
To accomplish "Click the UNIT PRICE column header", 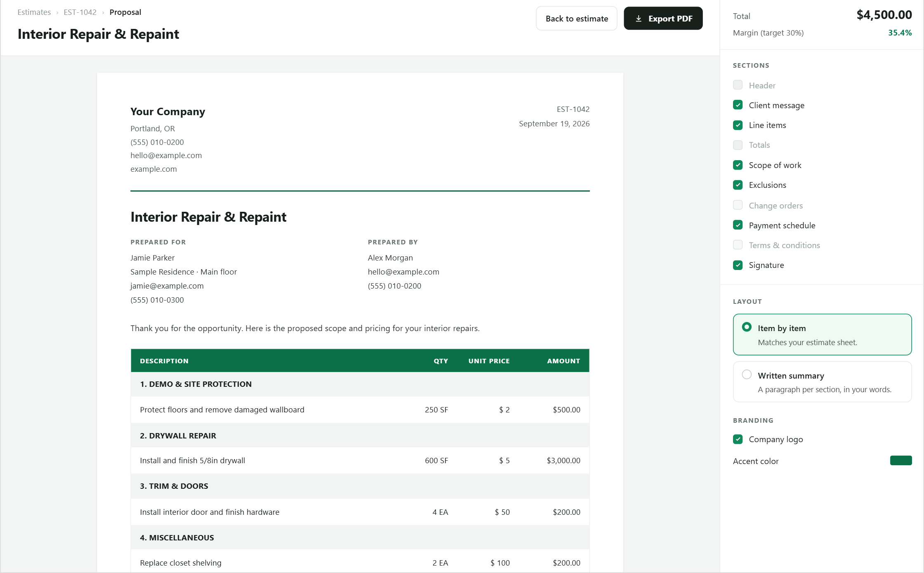I will coord(489,361).
